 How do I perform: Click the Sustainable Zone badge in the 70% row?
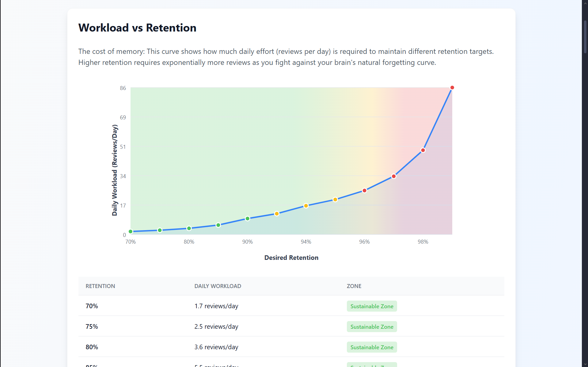(372, 306)
